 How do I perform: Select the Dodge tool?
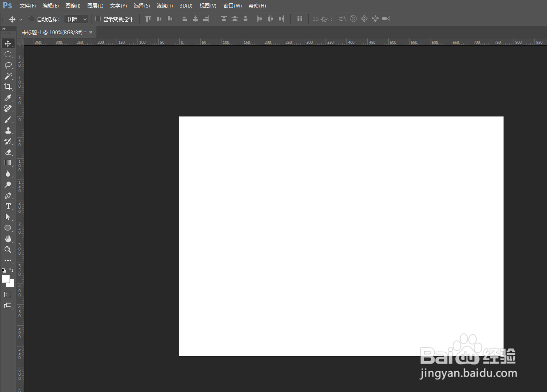click(8, 185)
